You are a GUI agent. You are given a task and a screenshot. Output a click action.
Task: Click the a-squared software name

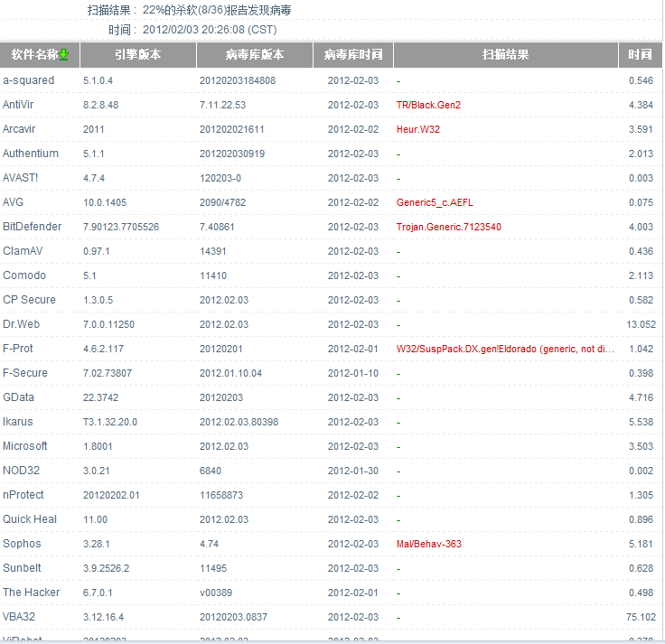(x=28, y=80)
